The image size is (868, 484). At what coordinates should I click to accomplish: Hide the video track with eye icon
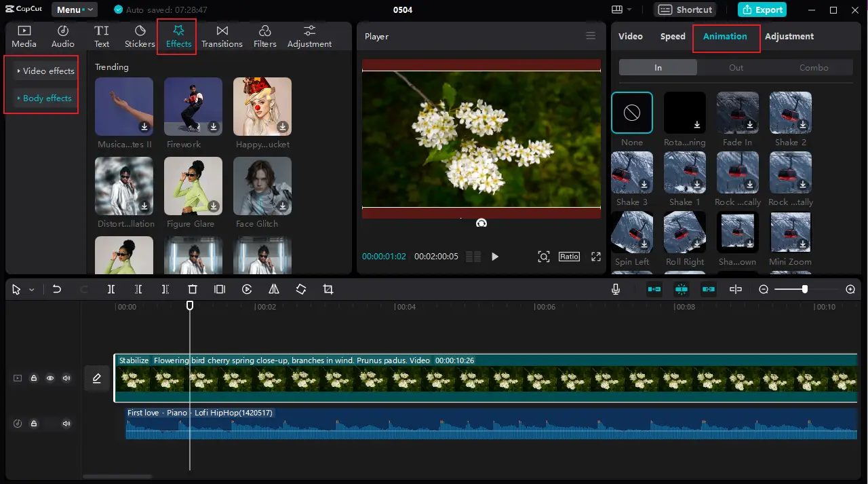coord(50,378)
